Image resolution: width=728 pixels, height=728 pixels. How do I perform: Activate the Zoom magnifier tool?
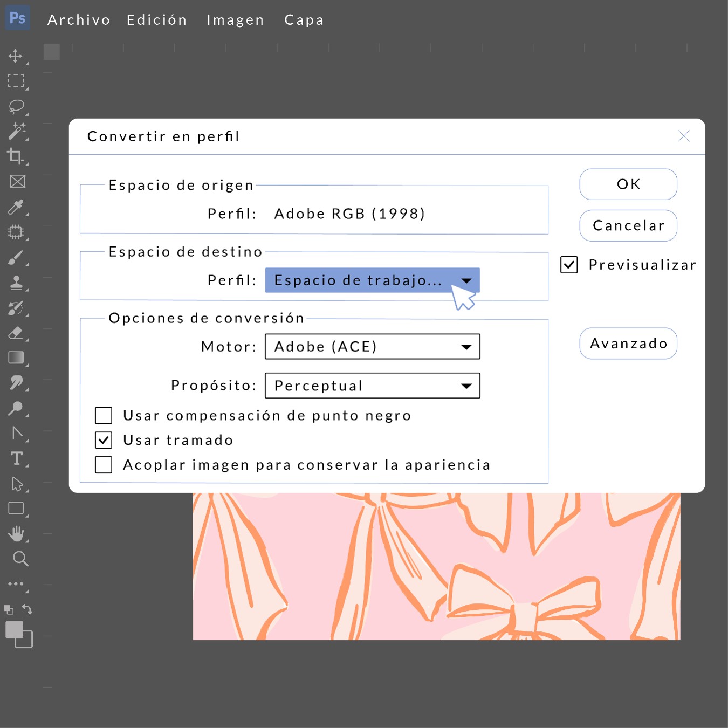click(20, 559)
